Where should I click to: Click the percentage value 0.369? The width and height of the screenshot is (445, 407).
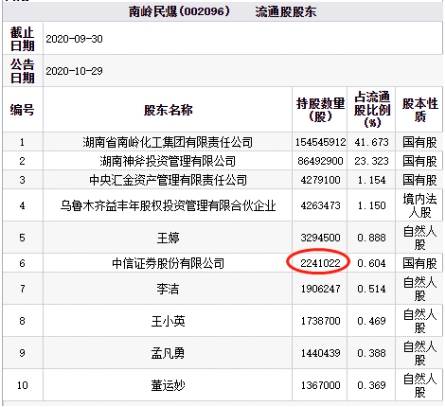372,385
